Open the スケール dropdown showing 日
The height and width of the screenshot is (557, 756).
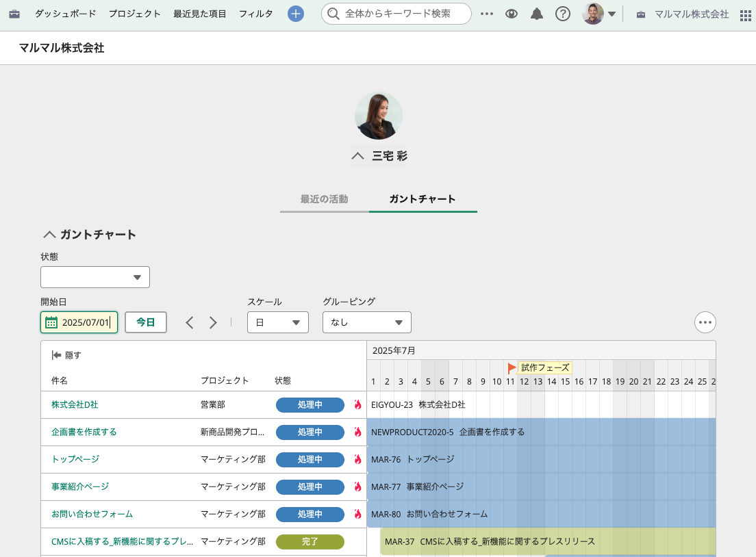pos(278,322)
